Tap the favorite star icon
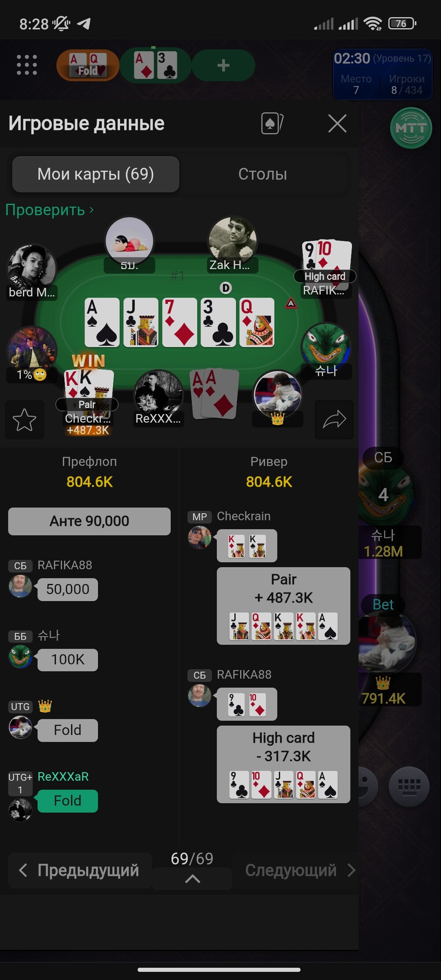Viewport: 441px width, 980px height. (x=25, y=419)
